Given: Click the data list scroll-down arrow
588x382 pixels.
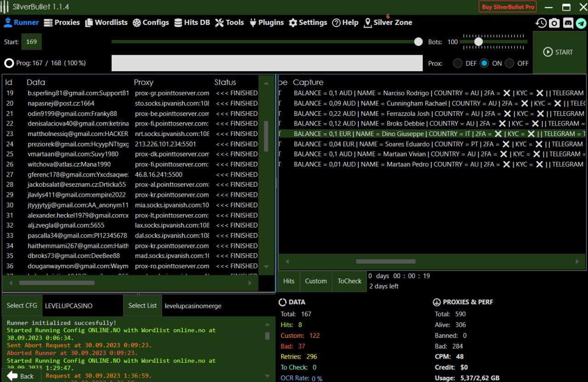Looking at the screenshot, I should [x=266, y=266].
